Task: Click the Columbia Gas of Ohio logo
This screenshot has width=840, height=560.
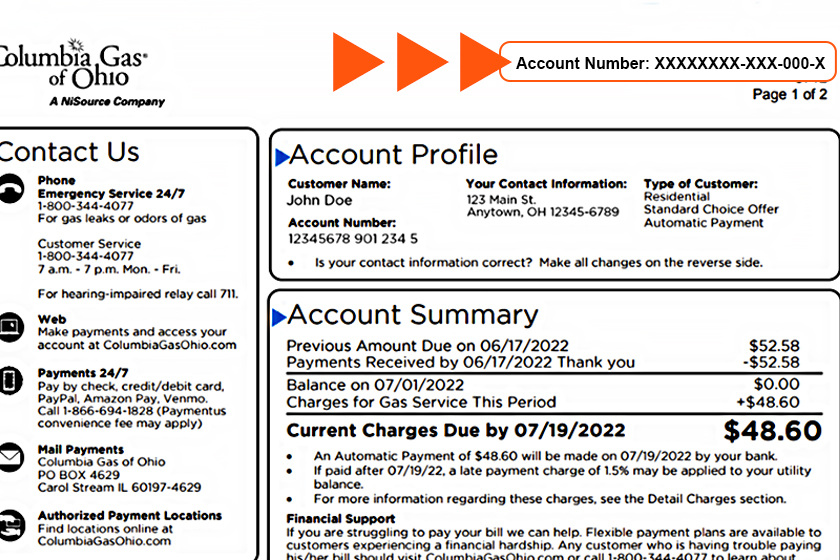Action: point(75,72)
